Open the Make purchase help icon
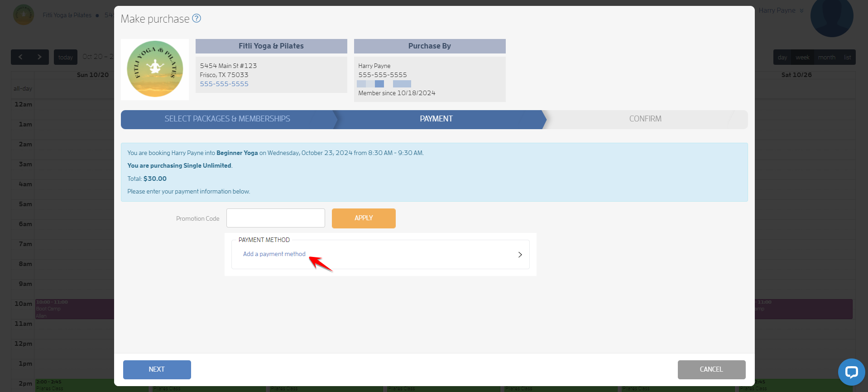Image resolution: width=868 pixels, height=392 pixels. tap(197, 18)
